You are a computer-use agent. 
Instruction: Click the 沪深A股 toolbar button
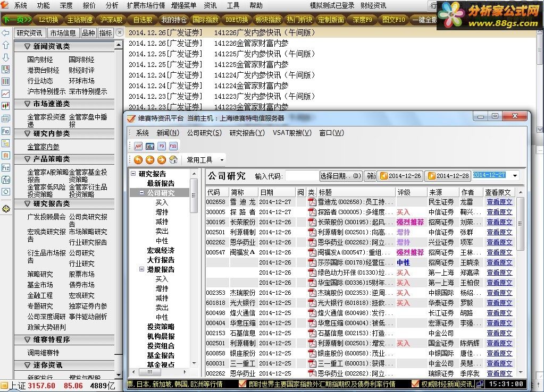tap(111, 20)
